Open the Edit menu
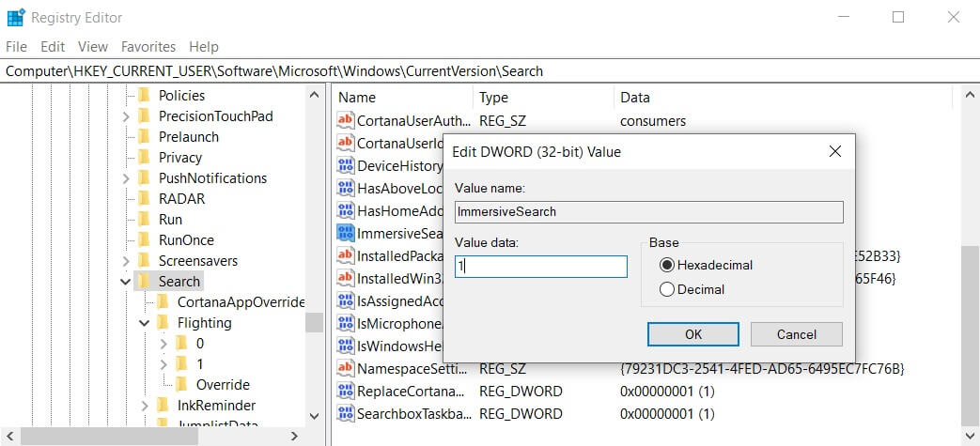This screenshot has height=446, width=980. [54, 47]
